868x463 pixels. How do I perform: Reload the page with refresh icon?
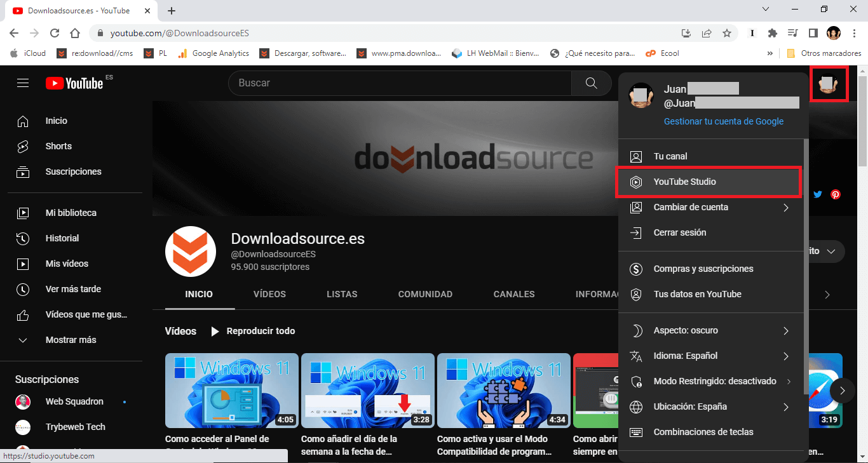coord(55,33)
